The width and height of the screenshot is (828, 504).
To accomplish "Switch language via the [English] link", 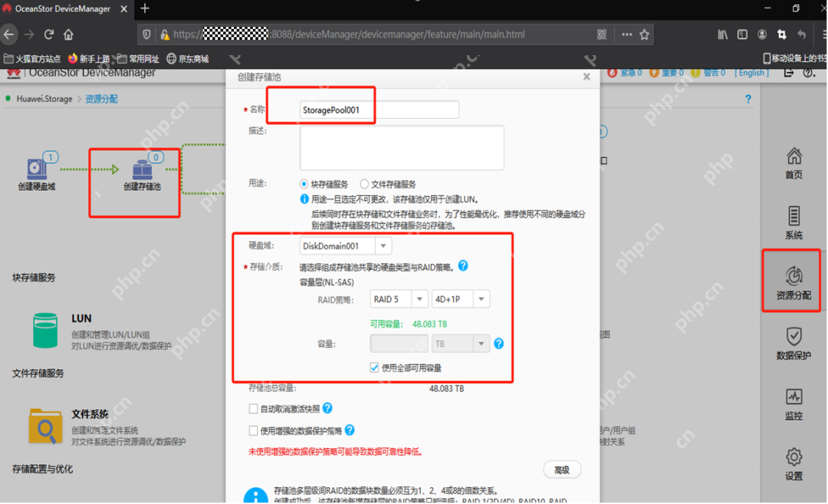I will pos(751,72).
